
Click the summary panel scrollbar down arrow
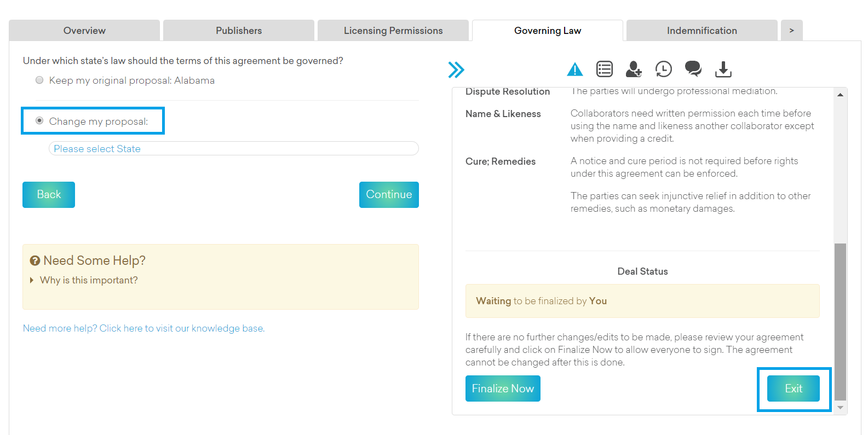[x=840, y=408]
